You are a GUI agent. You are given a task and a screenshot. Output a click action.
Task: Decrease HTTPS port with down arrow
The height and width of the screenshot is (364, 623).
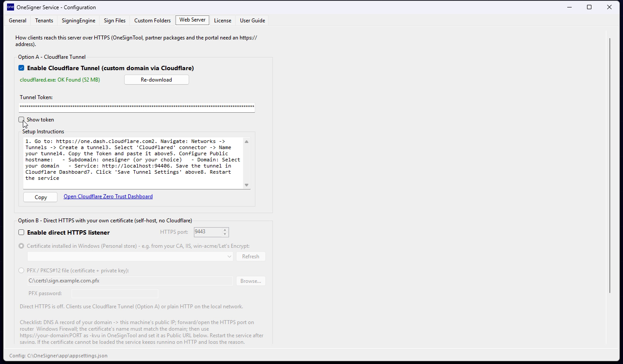tap(225, 234)
